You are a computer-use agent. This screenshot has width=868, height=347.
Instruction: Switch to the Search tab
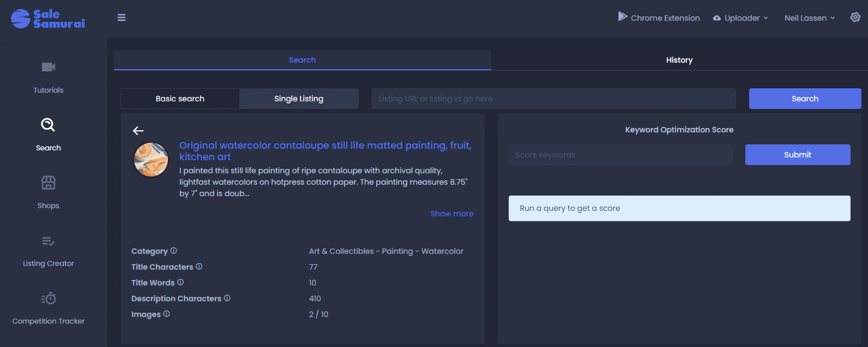303,60
